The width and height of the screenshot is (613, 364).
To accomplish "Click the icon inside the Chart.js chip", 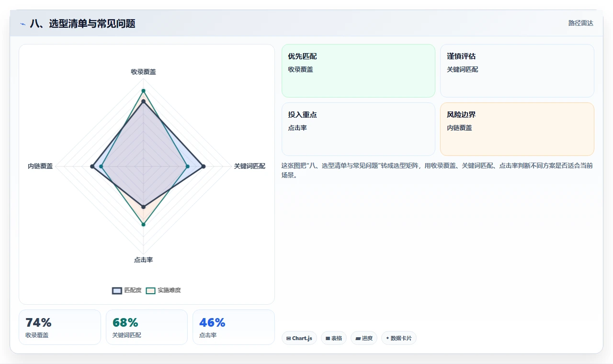I will click(288, 338).
